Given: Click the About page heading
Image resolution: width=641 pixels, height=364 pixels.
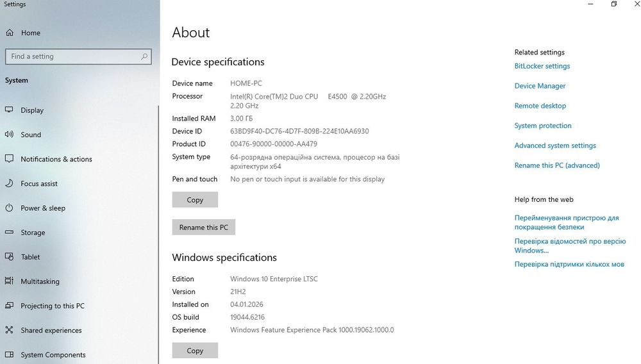Looking at the screenshot, I should (191, 32).
